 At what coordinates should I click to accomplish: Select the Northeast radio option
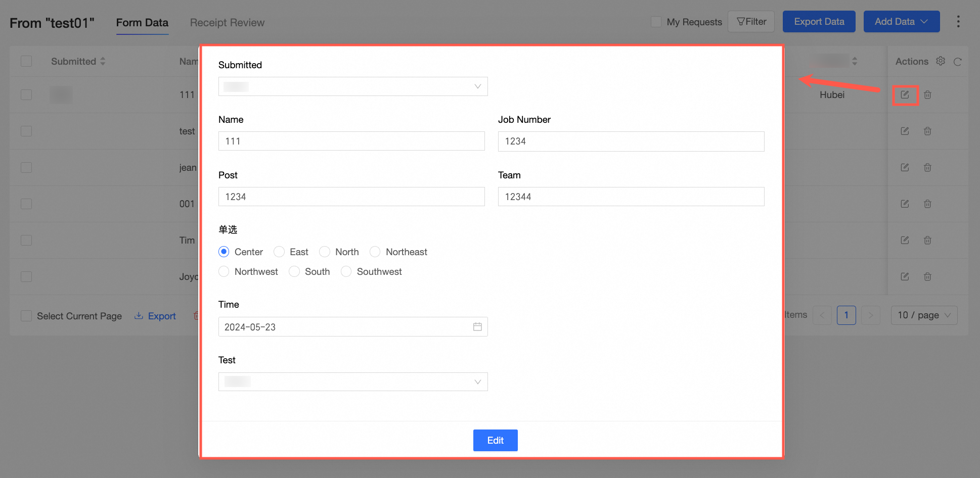[x=375, y=252]
